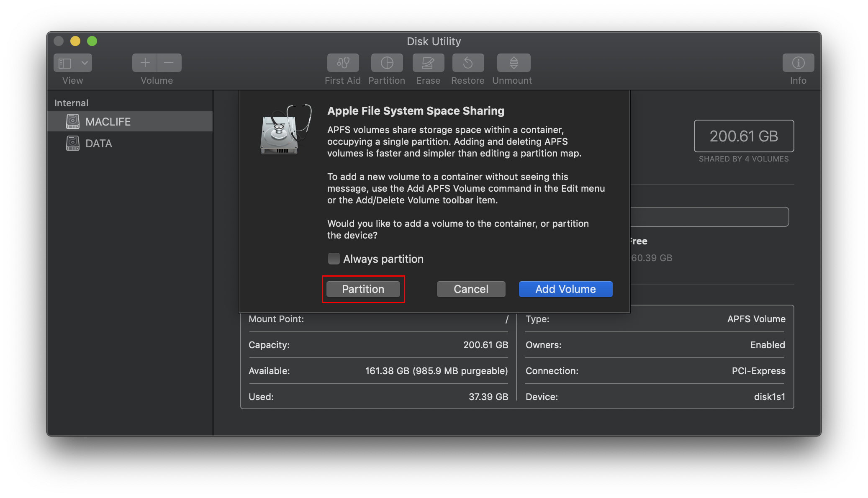Click the 200.61 GB capacity box
The image size is (868, 498).
coord(744,136)
